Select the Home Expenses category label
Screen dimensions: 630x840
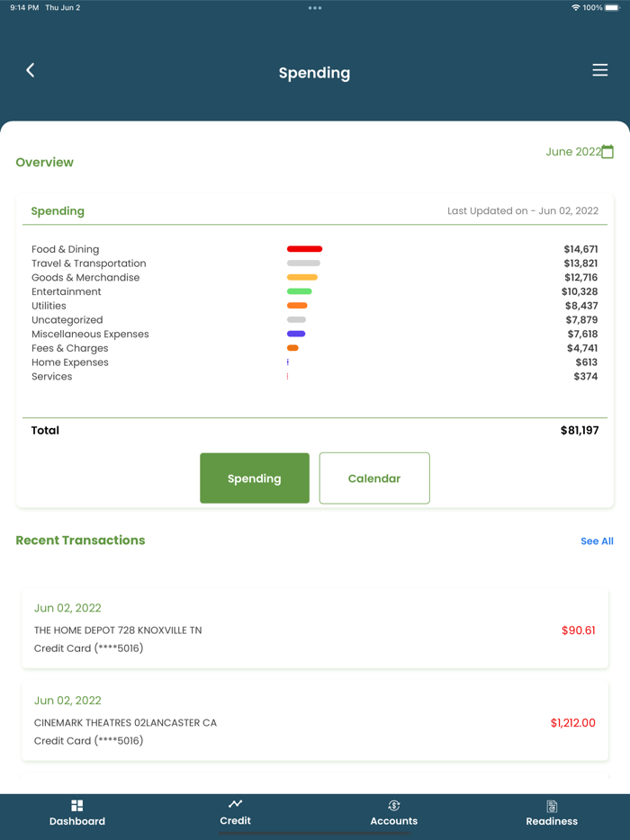(x=69, y=362)
